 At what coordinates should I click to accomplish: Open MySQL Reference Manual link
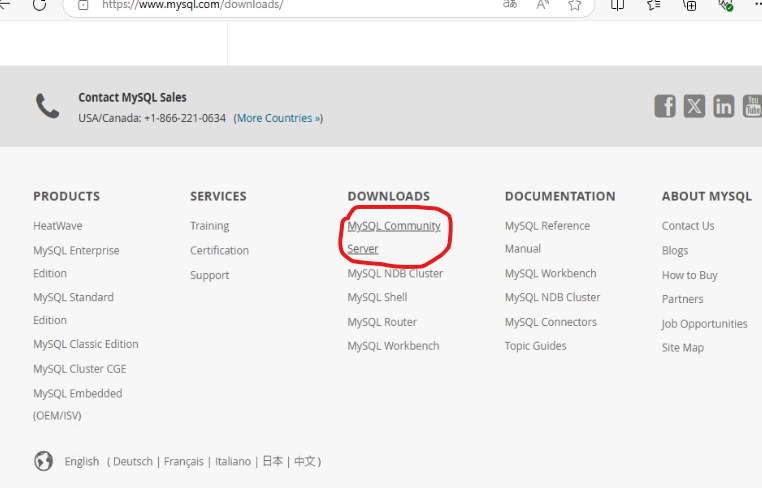(547, 237)
